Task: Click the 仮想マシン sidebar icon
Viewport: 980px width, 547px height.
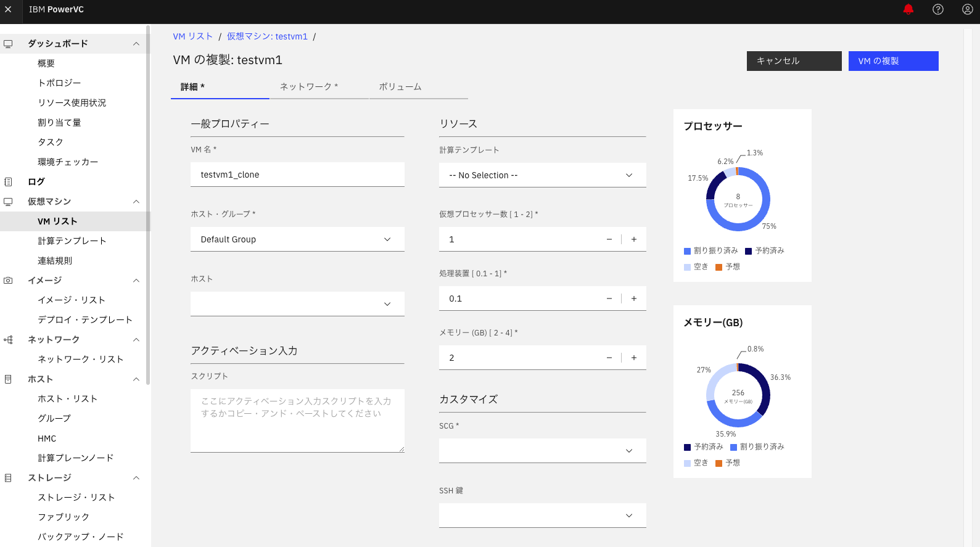Action: 8,202
